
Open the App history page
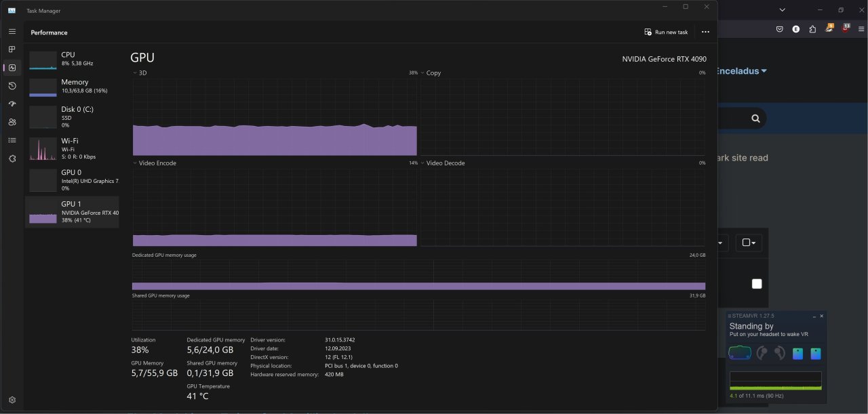[12, 86]
